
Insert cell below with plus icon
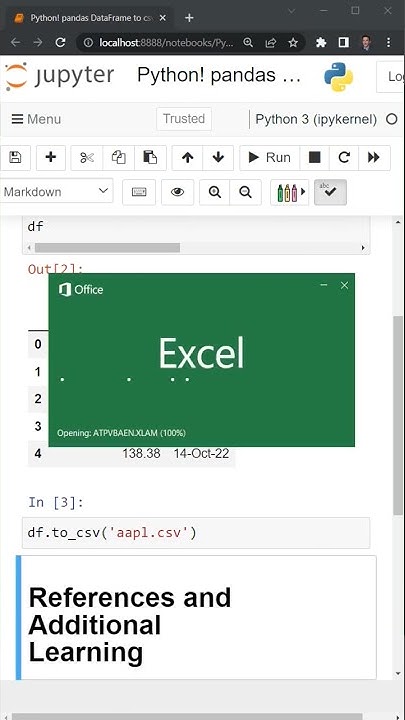point(51,158)
